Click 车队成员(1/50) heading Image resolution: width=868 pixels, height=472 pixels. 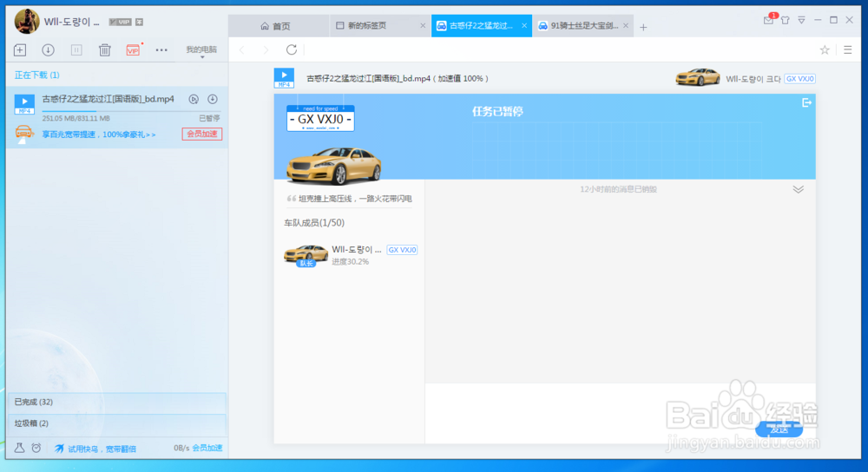pos(314,222)
